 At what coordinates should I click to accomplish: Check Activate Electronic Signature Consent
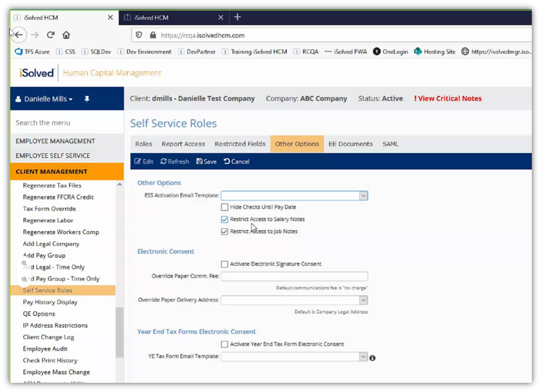tap(225, 264)
